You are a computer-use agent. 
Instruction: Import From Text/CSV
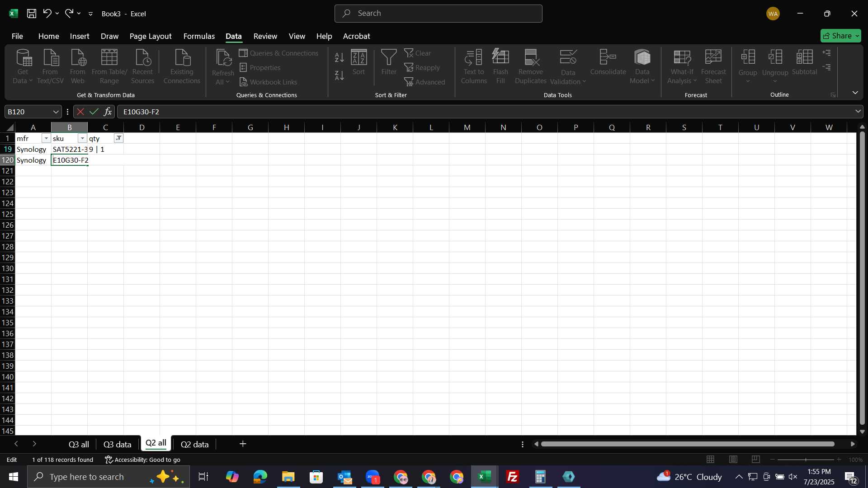(50, 66)
